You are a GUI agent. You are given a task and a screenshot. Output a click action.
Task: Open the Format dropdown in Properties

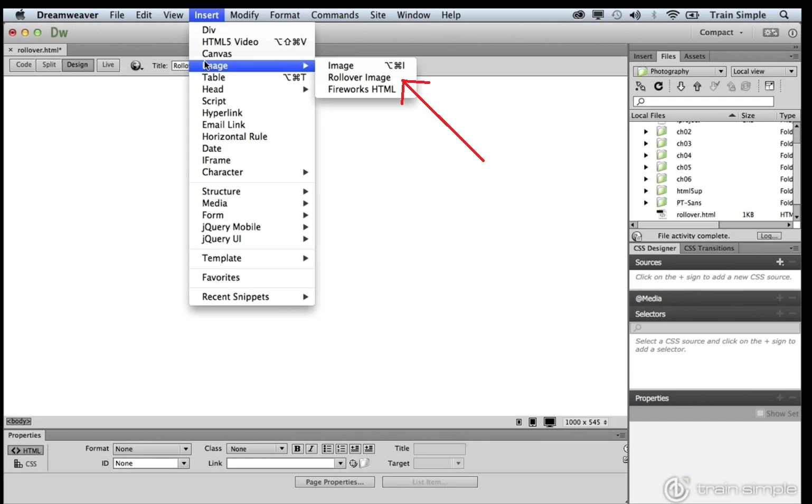(x=152, y=449)
